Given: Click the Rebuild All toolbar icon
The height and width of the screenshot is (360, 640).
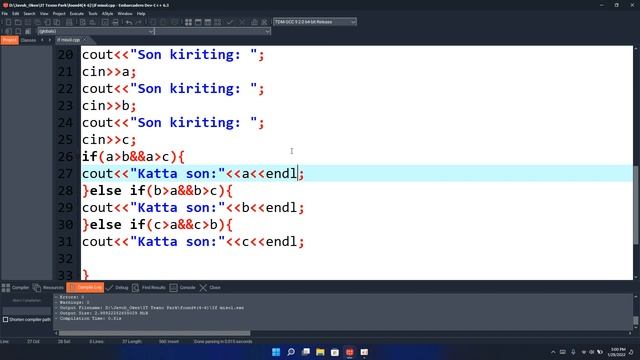Looking at the screenshot, I should pos(218,22).
